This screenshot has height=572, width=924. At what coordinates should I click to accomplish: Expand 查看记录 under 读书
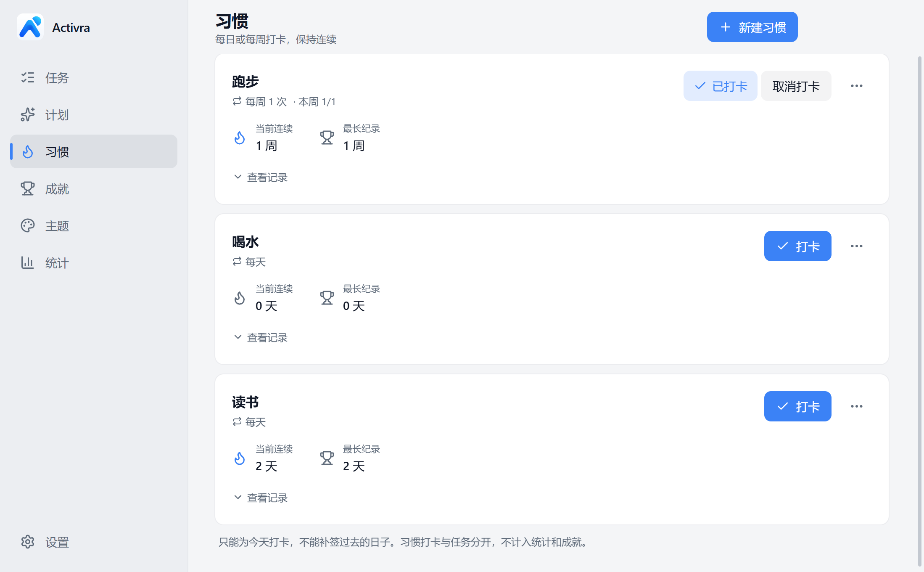[x=261, y=498]
